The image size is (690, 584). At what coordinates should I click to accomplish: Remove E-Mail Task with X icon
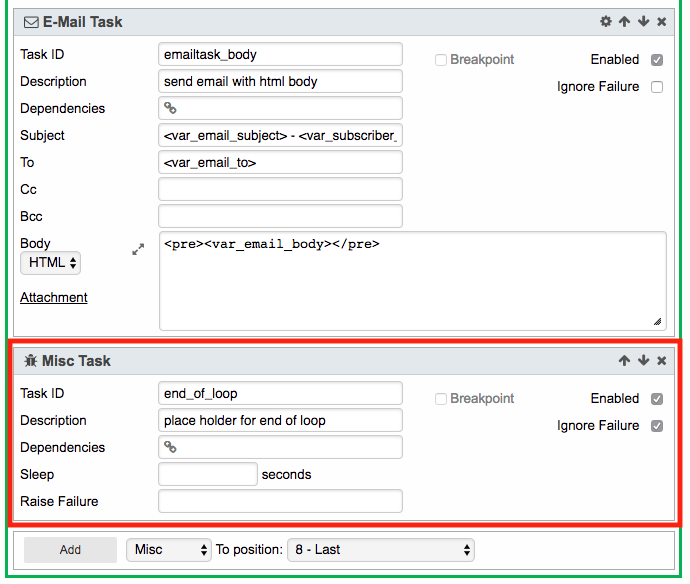[x=661, y=21]
